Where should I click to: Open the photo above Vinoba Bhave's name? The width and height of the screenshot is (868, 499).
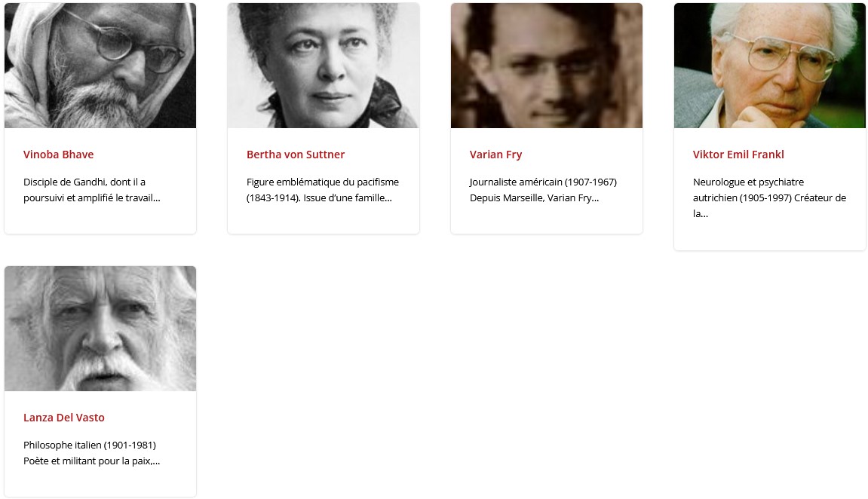coord(100,66)
